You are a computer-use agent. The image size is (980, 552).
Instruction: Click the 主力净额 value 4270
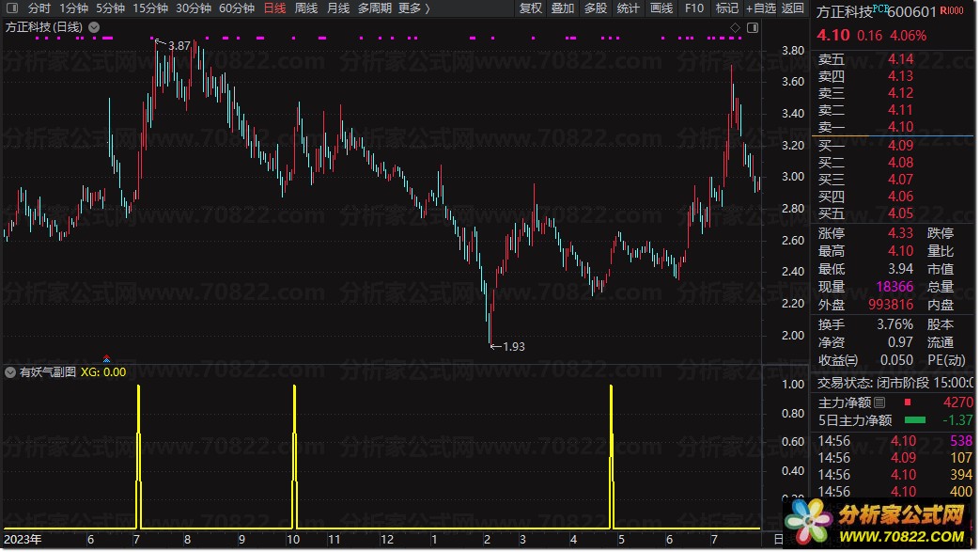click(958, 402)
